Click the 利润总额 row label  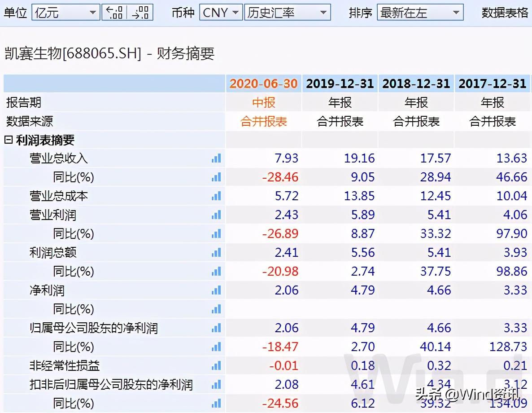52,252
